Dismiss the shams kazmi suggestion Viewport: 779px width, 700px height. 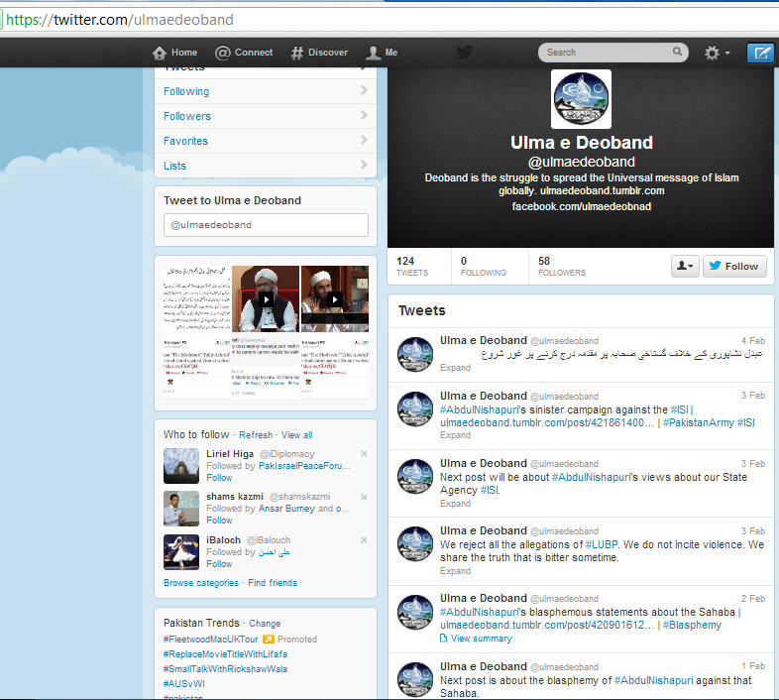[364, 497]
